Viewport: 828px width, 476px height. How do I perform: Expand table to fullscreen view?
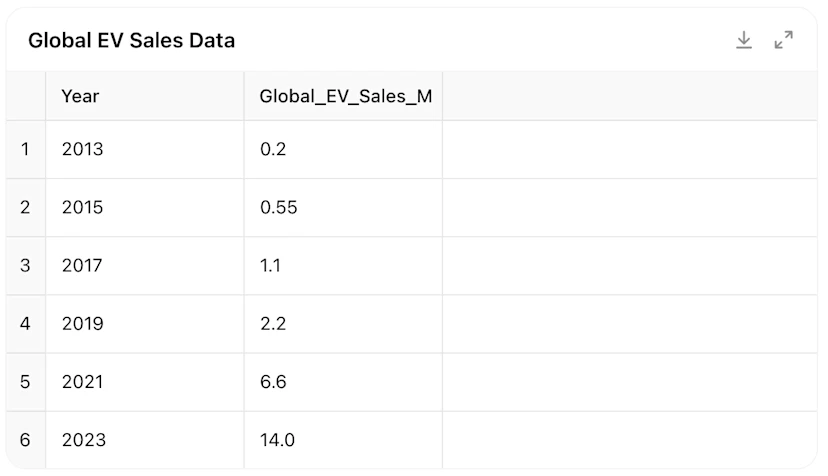coord(784,40)
